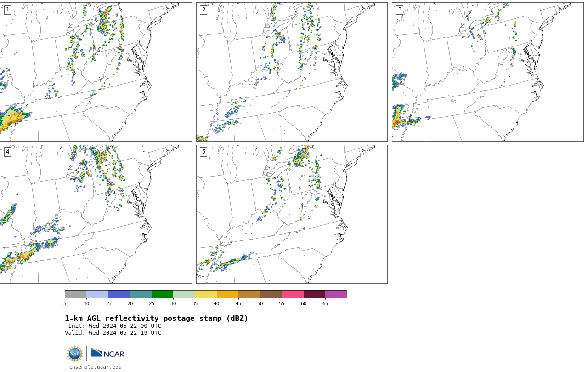Screen dimensions: 588x372
Task: Click the brown 50-55 dBZ swatch
Action: click(x=271, y=294)
